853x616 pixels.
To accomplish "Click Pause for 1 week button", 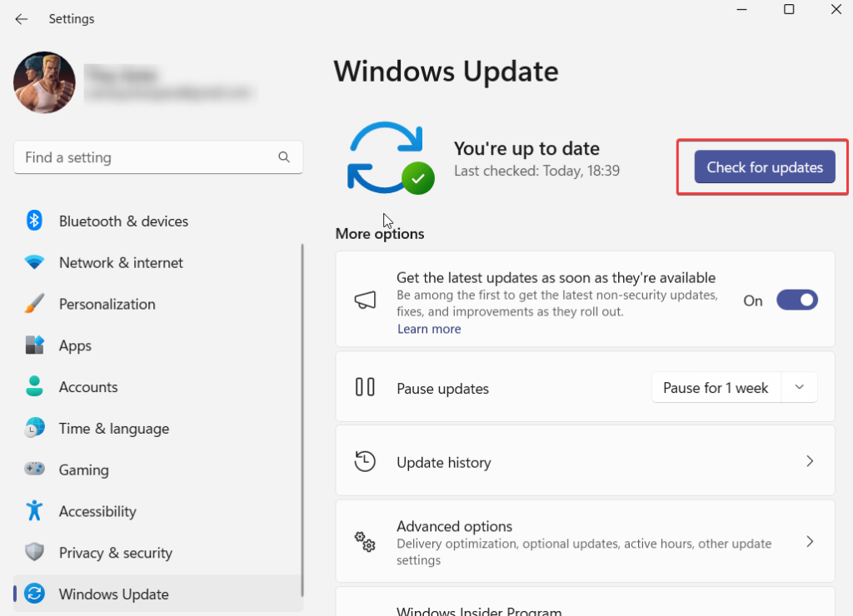I will [716, 388].
